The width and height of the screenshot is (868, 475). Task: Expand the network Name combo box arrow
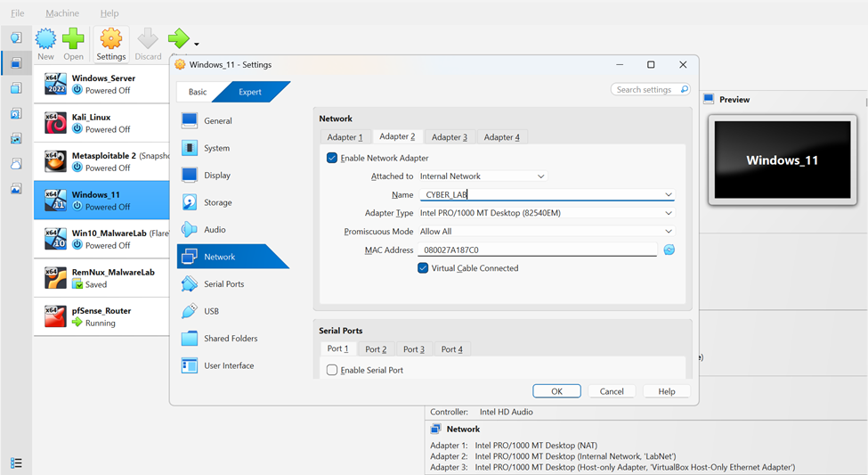[x=669, y=194]
